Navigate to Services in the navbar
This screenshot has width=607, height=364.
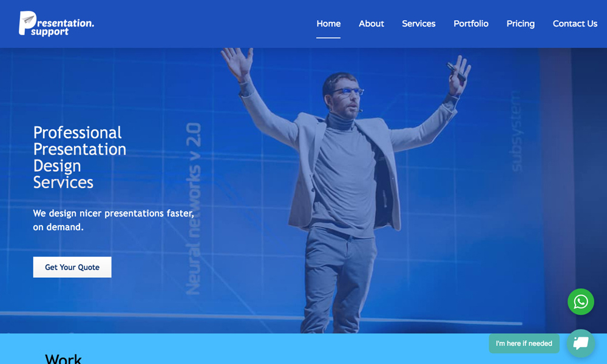click(418, 24)
